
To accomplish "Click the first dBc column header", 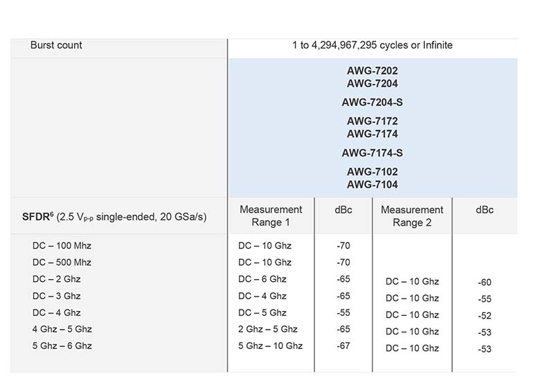I will click(343, 210).
